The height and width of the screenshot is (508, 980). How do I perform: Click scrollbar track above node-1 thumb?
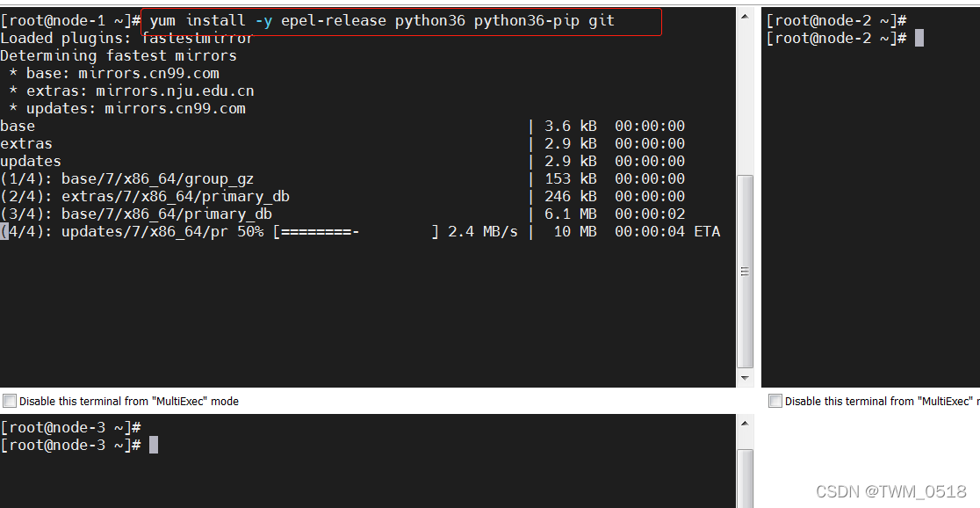pyautogui.click(x=745, y=97)
